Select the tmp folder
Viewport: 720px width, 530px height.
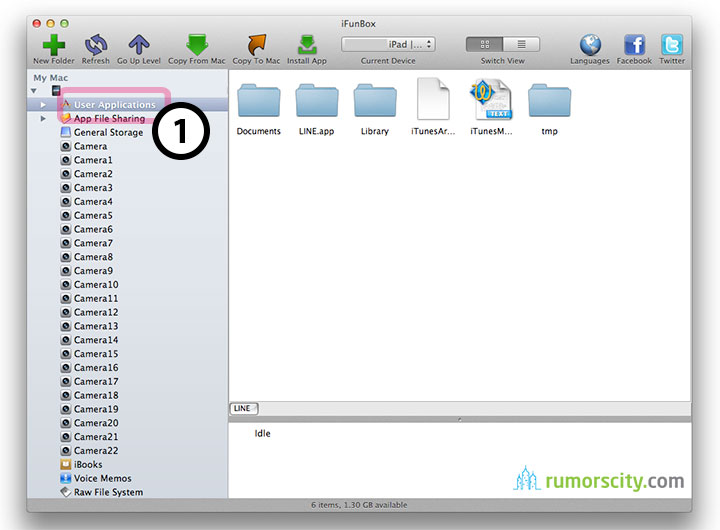click(549, 101)
